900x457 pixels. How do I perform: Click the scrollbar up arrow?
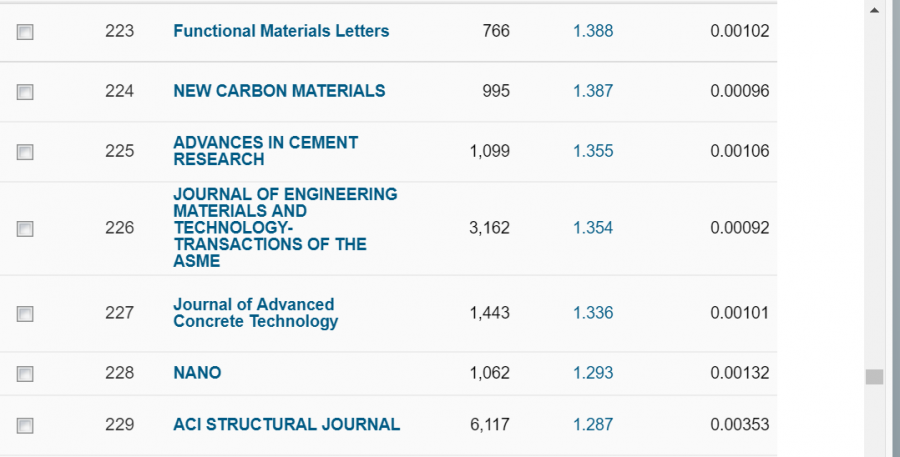pyautogui.click(x=875, y=10)
